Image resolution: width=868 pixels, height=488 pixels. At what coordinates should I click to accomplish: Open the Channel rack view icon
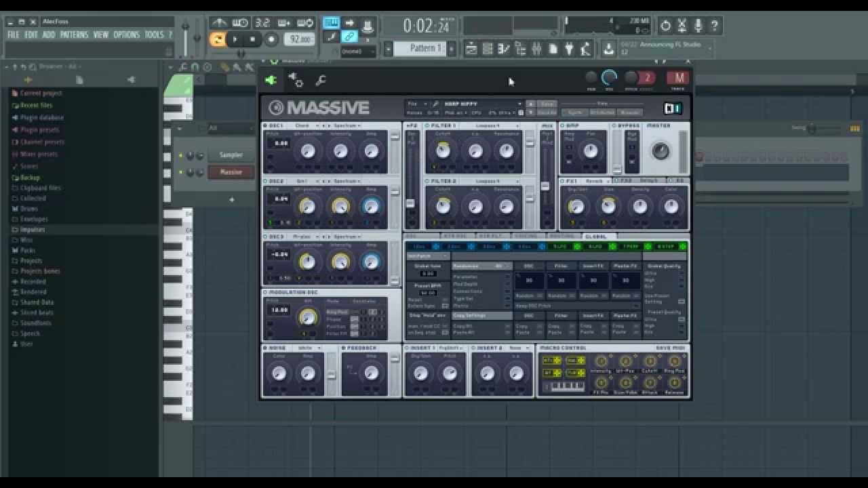click(487, 48)
